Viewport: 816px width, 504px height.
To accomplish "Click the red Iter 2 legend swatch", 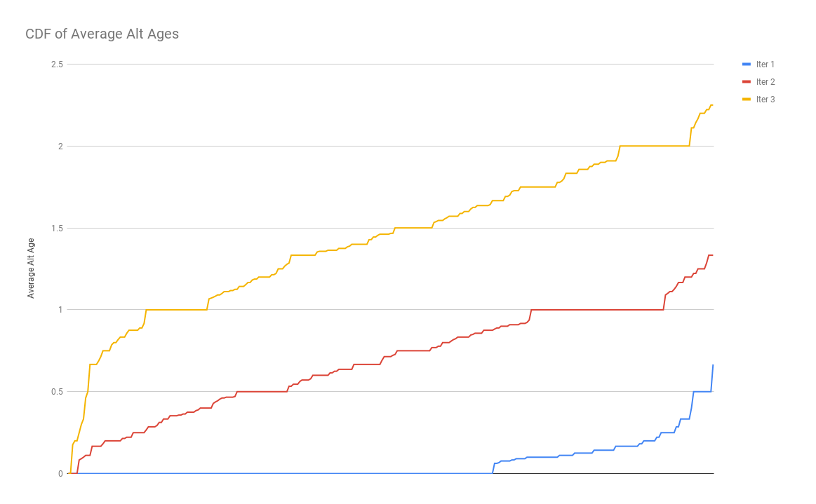I will click(x=747, y=81).
